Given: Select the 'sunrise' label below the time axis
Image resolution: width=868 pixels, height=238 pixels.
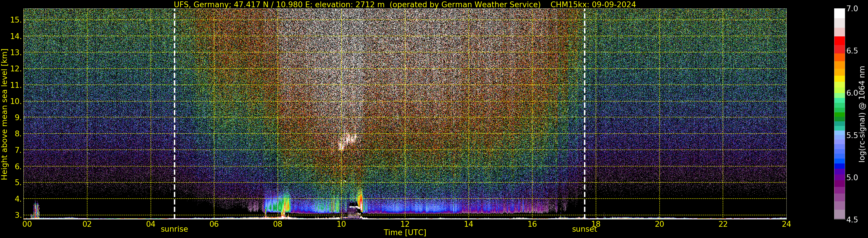Looking at the screenshot, I should [x=174, y=229].
